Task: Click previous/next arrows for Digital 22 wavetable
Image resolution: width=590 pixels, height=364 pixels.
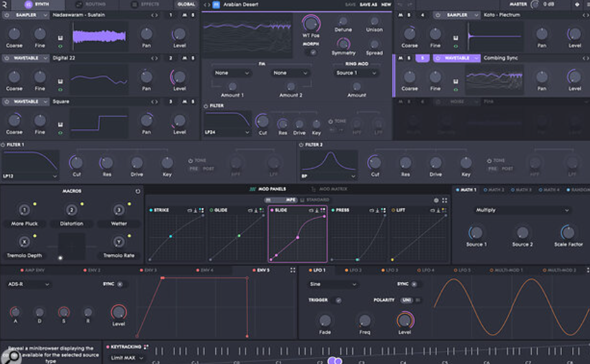Action: (x=155, y=58)
